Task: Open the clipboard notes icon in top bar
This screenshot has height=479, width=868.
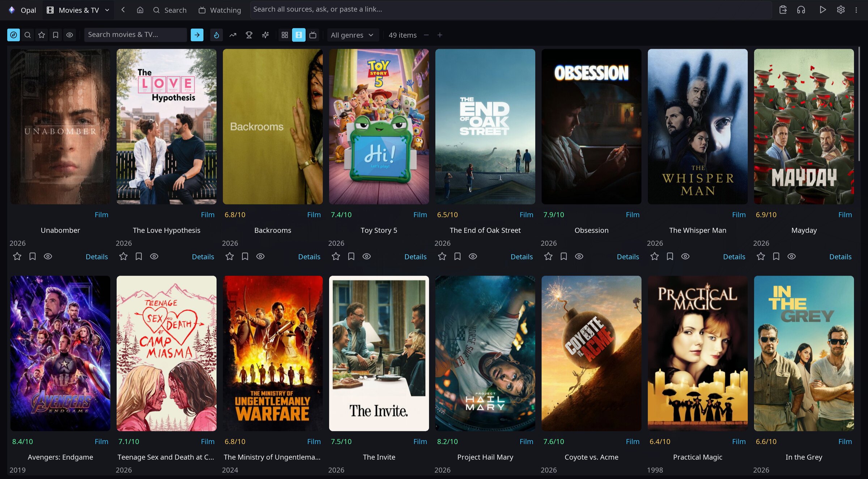Action: (783, 10)
